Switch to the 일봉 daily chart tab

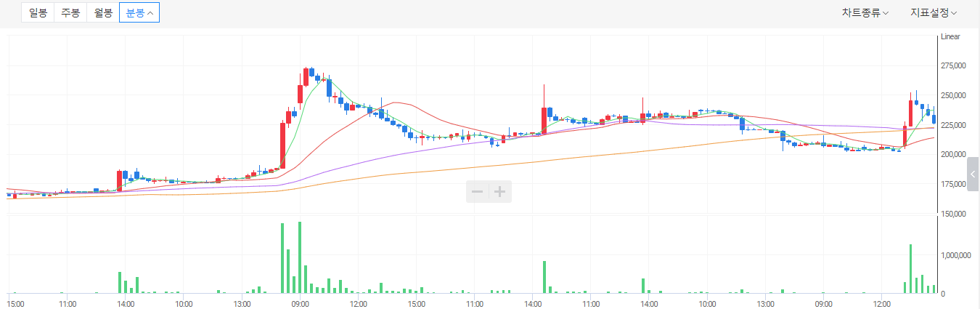[x=38, y=13]
